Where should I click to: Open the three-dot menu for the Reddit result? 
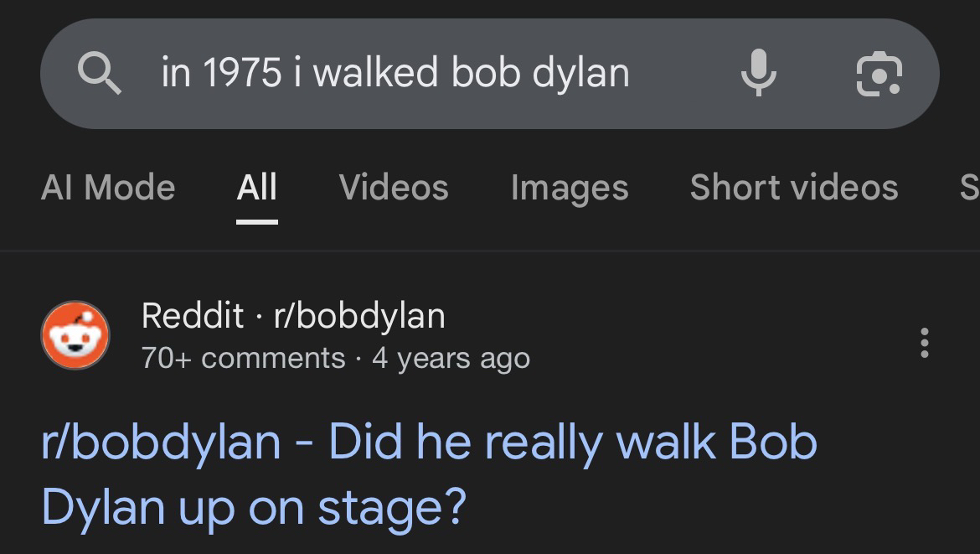pyautogui.click(x=924, y=342)
